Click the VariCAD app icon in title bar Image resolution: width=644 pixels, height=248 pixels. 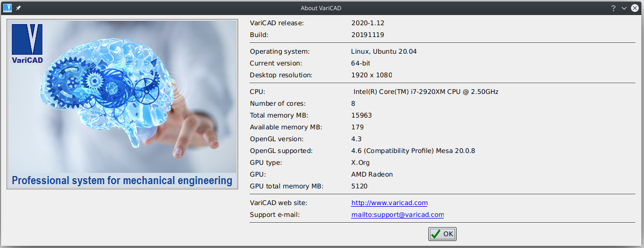tap(7, 8)
